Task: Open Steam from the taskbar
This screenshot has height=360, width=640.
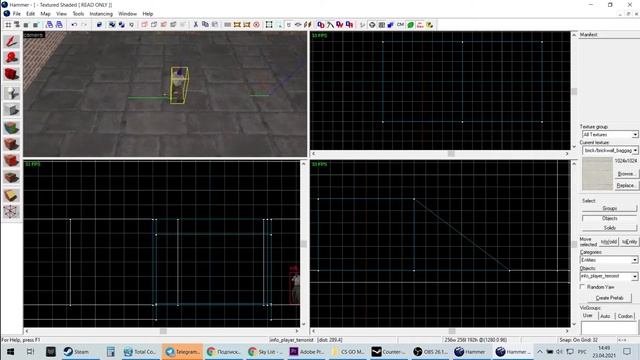Action: tap(77, 351)
